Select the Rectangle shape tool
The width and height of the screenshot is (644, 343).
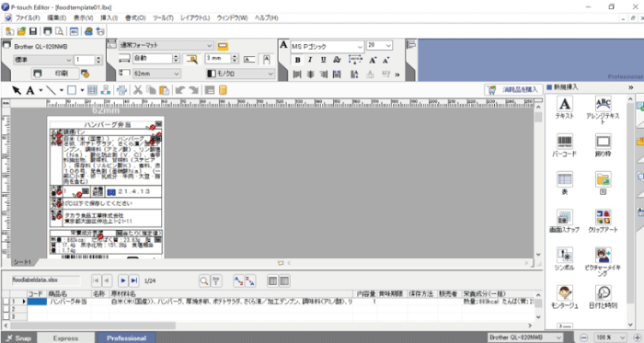pyautogui.click(x=72, y=90)
